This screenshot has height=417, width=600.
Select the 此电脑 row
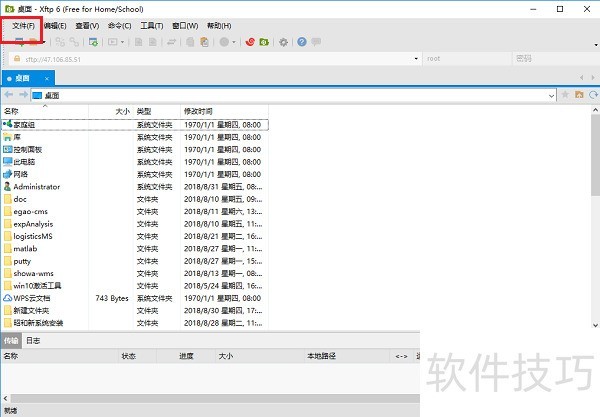click(x=135, y=162)
